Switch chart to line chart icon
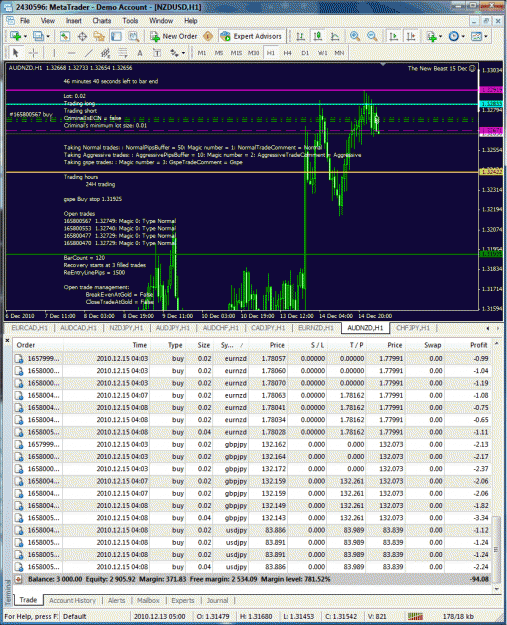The image size is (507, 625). [335, 36]
